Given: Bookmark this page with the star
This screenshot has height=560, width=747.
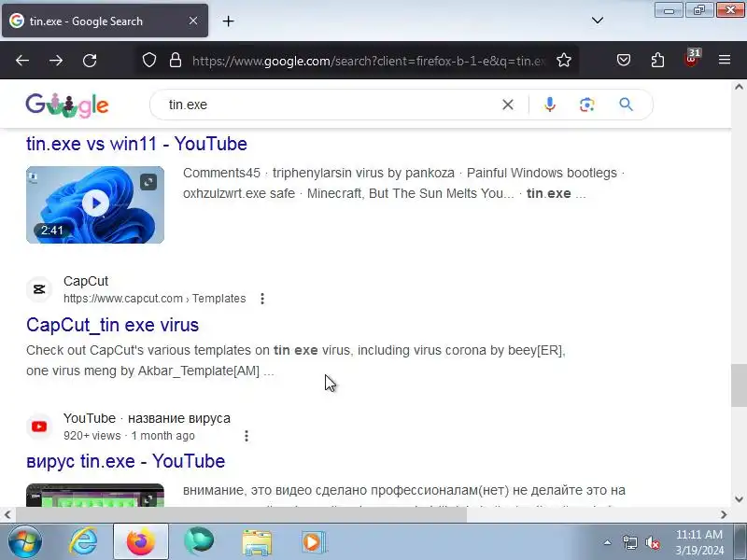Looking at the screenshot, I should pos(564,60).
